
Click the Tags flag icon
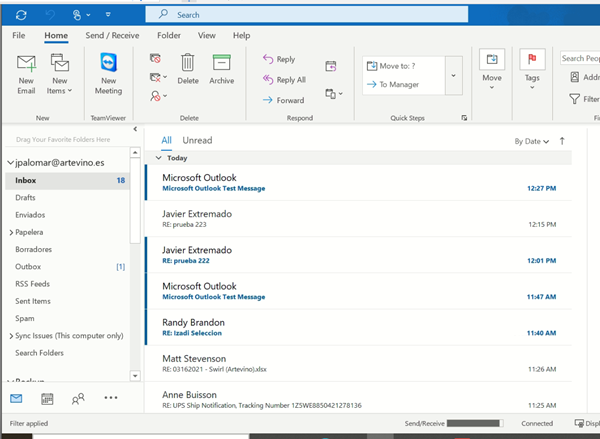tap(534, 60)
